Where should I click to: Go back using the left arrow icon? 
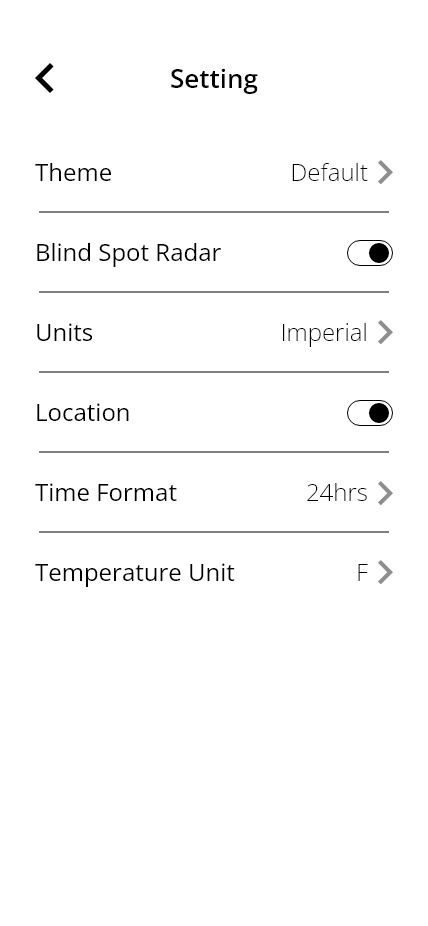(x=45, y=78)
